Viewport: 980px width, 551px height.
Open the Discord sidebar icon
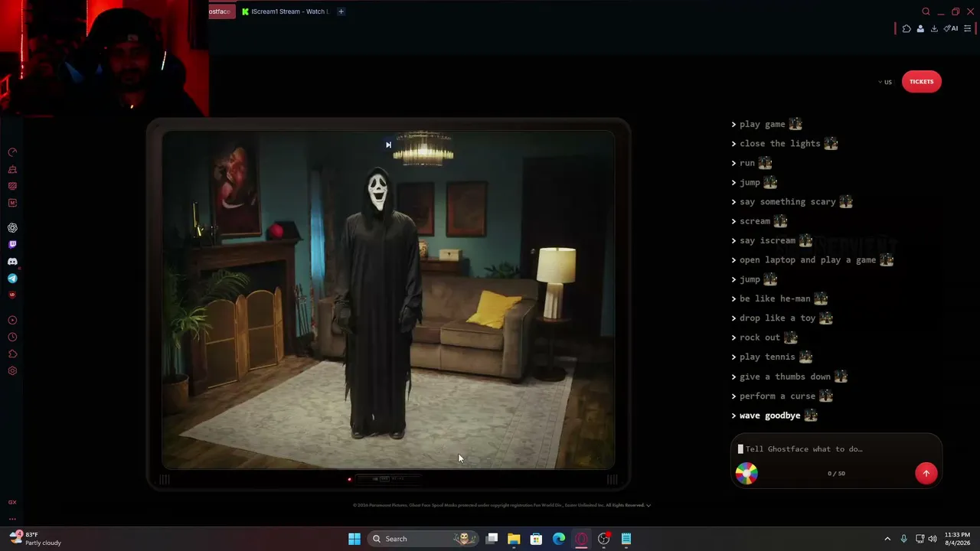(x=12, y=262)
